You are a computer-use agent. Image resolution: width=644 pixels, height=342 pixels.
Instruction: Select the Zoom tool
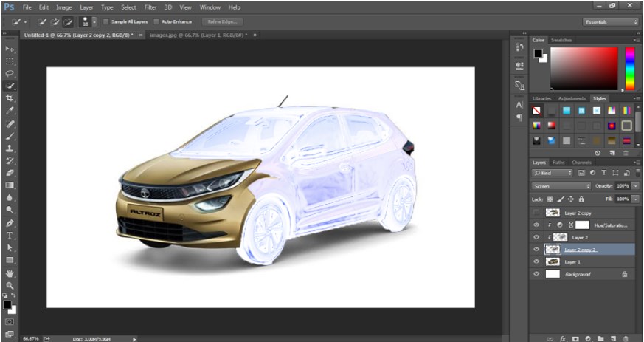(10, 285)
